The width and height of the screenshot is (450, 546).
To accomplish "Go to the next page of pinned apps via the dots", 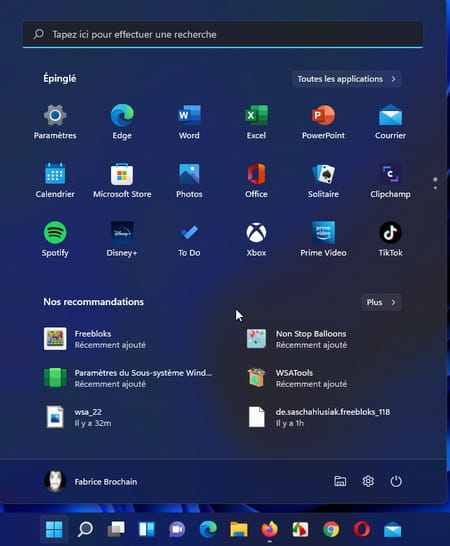I will (435, 188).
